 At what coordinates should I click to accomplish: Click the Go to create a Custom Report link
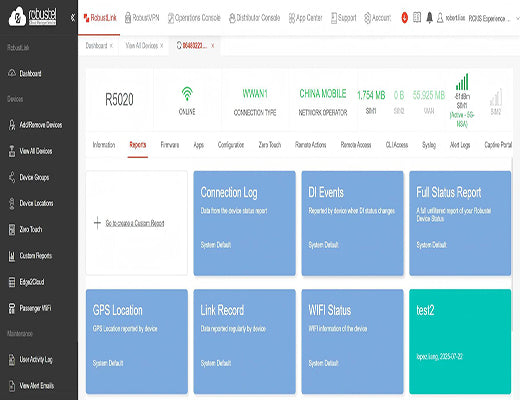click(x=135, y=223)
